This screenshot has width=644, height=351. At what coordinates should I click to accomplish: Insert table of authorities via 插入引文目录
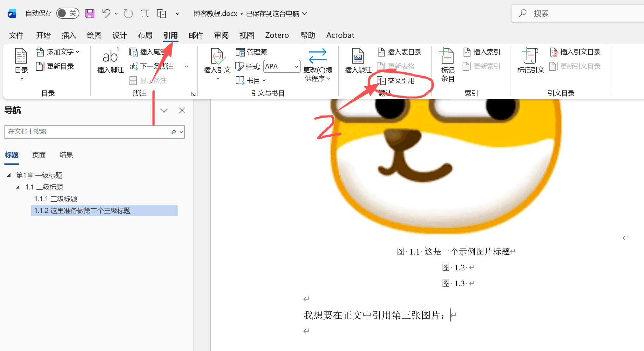point(575,52)
